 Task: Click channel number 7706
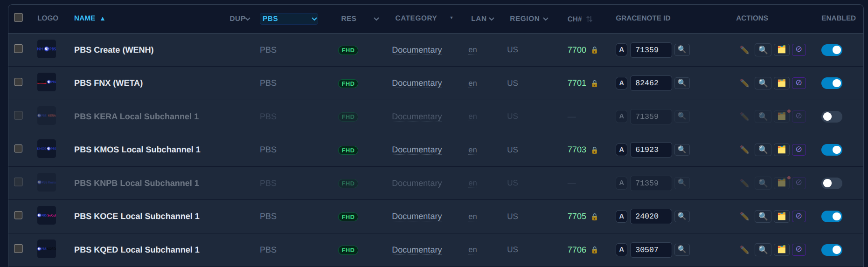(576, 250)
